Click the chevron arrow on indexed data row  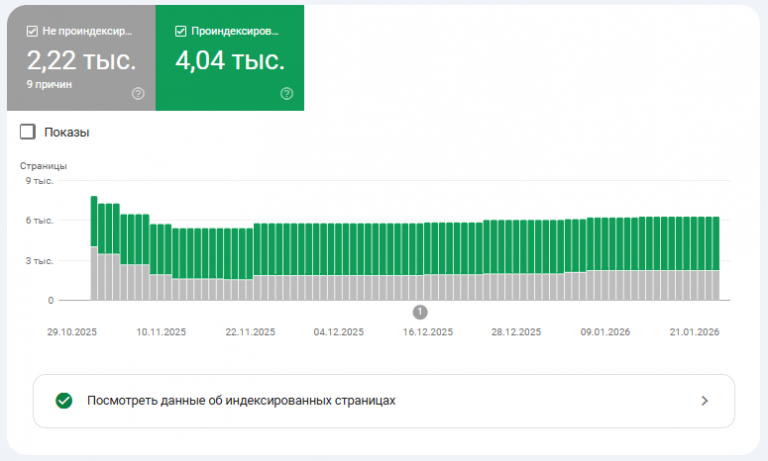pos(704,401)
